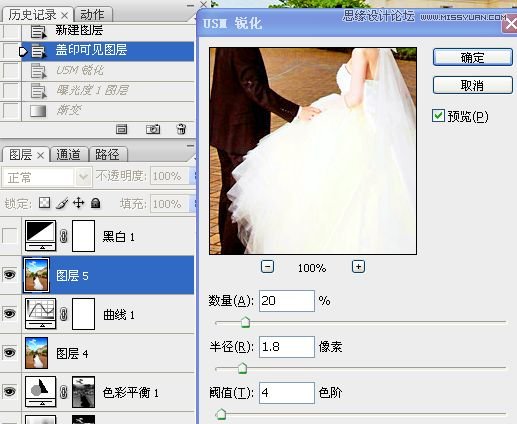This screenshot has width=517, height=424.
Task: Click the 取消 button
Action: pyautogui.click(x=473, y=85)
